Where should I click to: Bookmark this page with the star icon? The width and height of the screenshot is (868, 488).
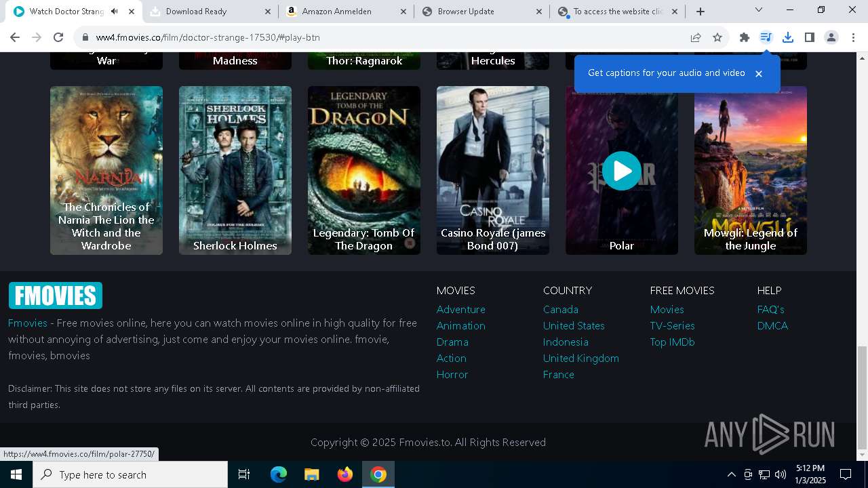coord(717,37)
